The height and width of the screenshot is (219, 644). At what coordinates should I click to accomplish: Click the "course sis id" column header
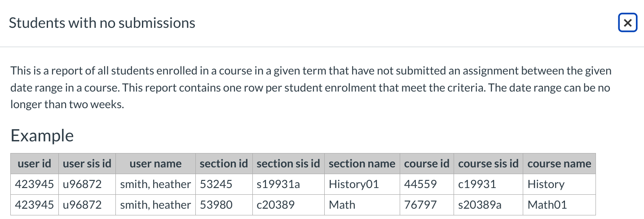(488, 164)
